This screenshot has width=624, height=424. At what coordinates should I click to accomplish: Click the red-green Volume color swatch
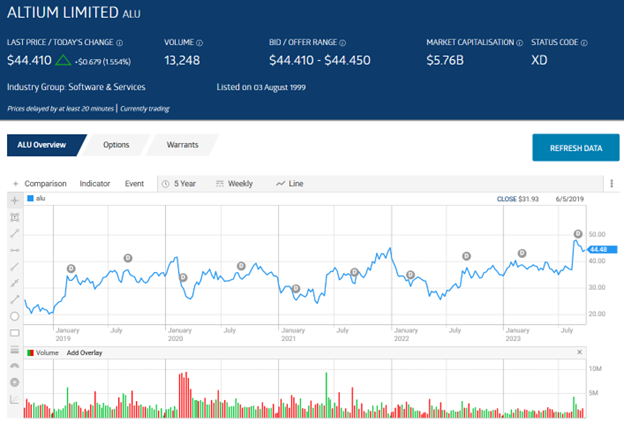[x=30, y=353]
